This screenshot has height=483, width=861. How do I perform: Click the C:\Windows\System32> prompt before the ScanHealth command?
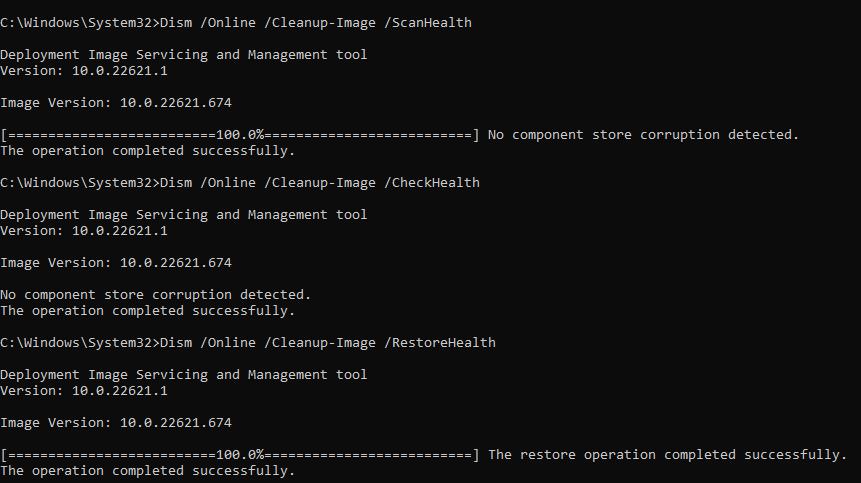click(x=79, y=22)
